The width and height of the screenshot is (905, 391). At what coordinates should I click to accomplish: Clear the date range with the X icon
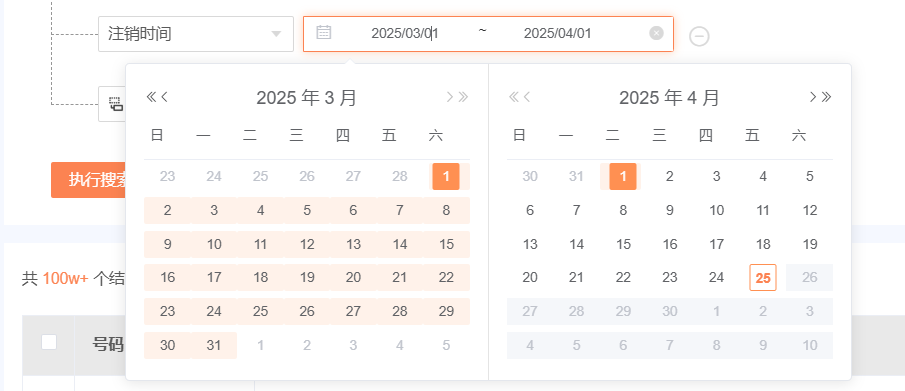coord(656,33)
